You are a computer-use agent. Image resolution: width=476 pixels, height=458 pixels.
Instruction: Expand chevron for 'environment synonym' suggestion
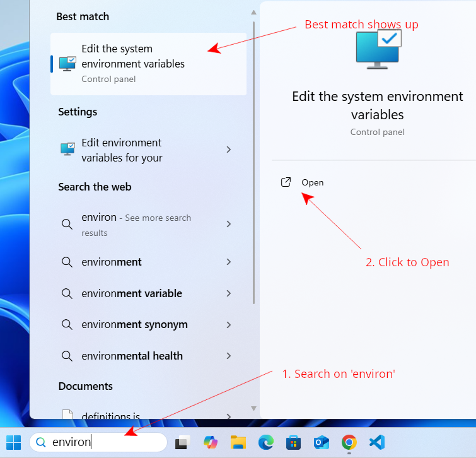tap(229, 325)
